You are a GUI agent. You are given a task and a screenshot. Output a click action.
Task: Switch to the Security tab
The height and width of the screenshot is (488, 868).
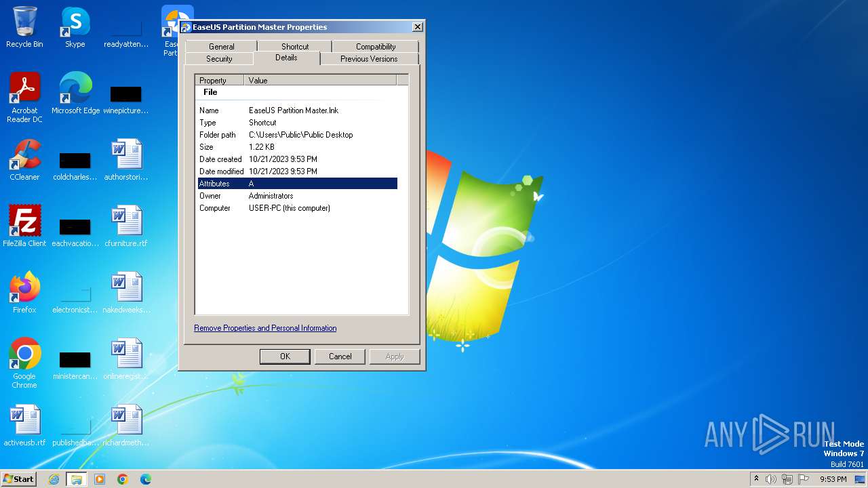pyautogui.click(x=219, y=59)
